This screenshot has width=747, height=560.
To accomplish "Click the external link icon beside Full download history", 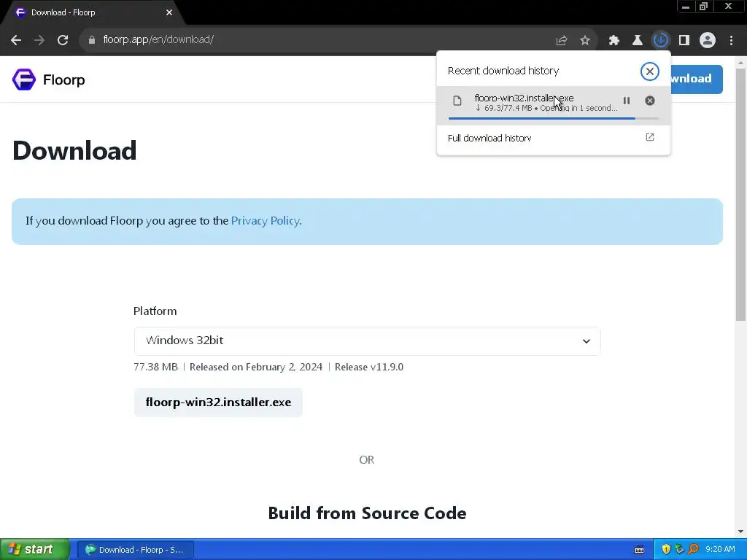I will click(650, 137).
